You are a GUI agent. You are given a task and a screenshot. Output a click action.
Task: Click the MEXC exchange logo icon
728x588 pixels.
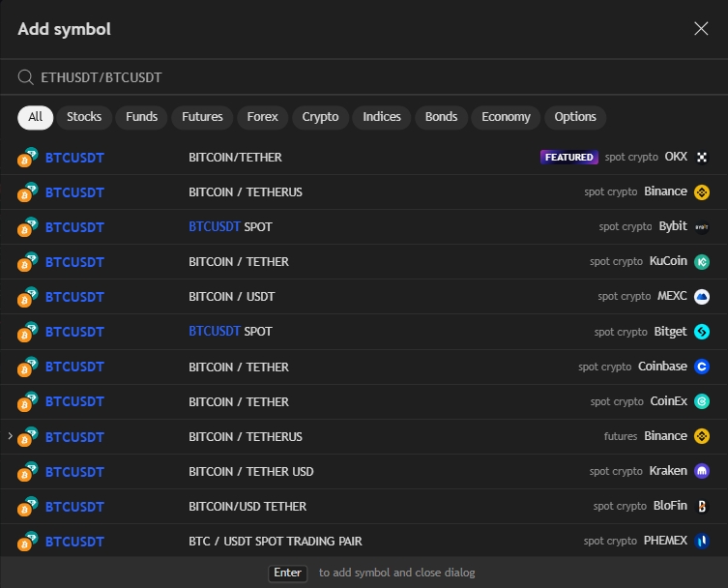tap(702, 296)
